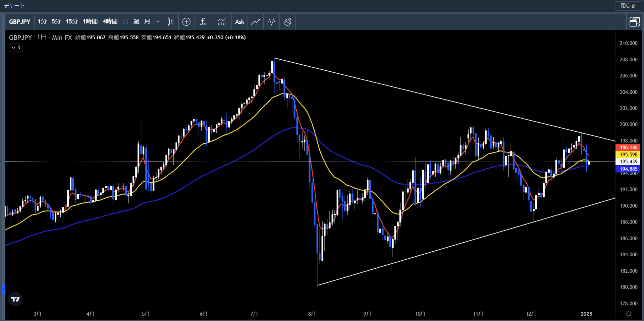The image size is (644, 321).
Task: Click the pop-out window icon top right
Action: [634, 22]
